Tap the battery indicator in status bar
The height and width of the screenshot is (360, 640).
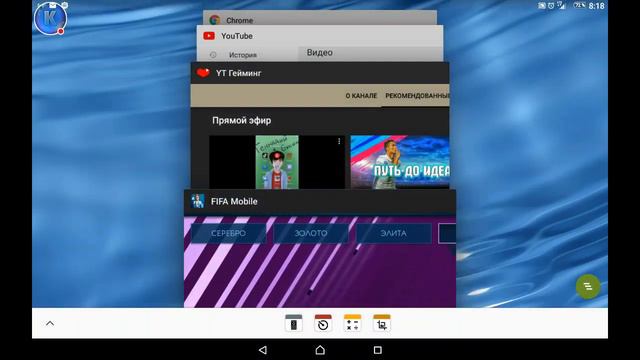point(579,6)
